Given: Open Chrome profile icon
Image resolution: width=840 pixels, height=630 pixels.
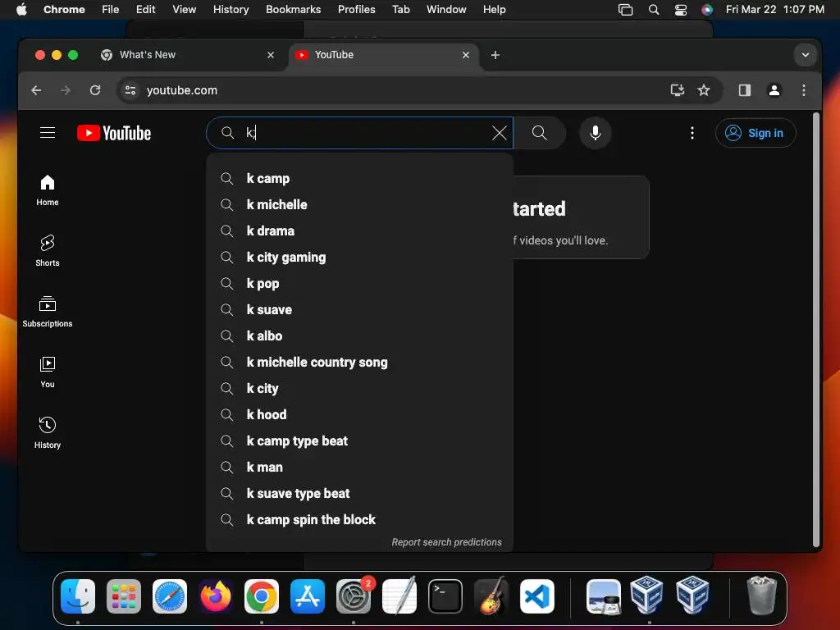Looking at the screenshot, I should (x=774, y=90).
